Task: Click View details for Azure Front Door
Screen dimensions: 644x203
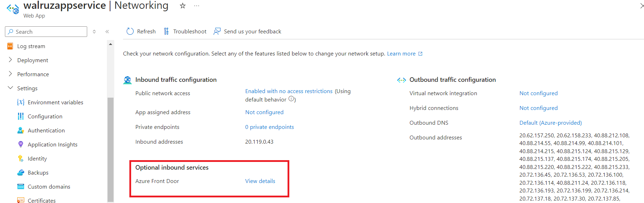Action: [260, 181]
